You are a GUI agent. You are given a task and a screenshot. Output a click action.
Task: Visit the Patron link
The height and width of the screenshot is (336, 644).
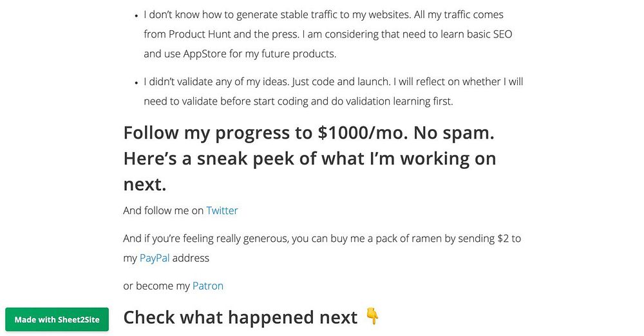tap(208, 286)
